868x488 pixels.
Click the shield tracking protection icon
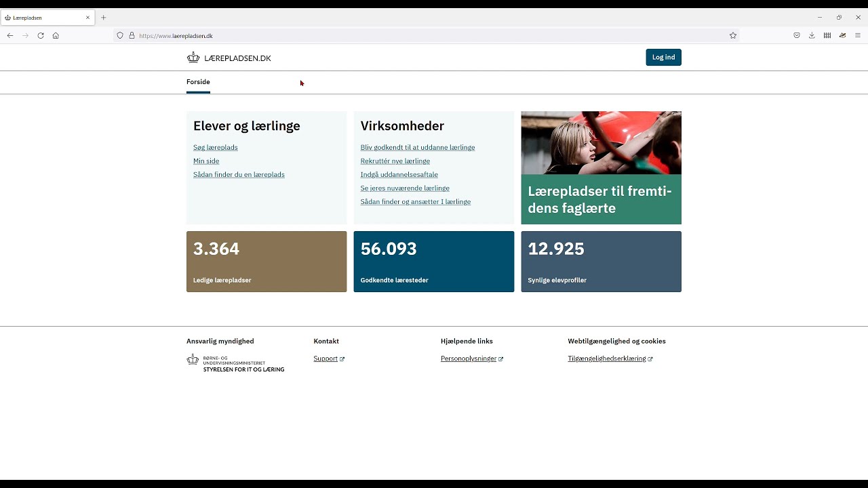click(120, 35)
